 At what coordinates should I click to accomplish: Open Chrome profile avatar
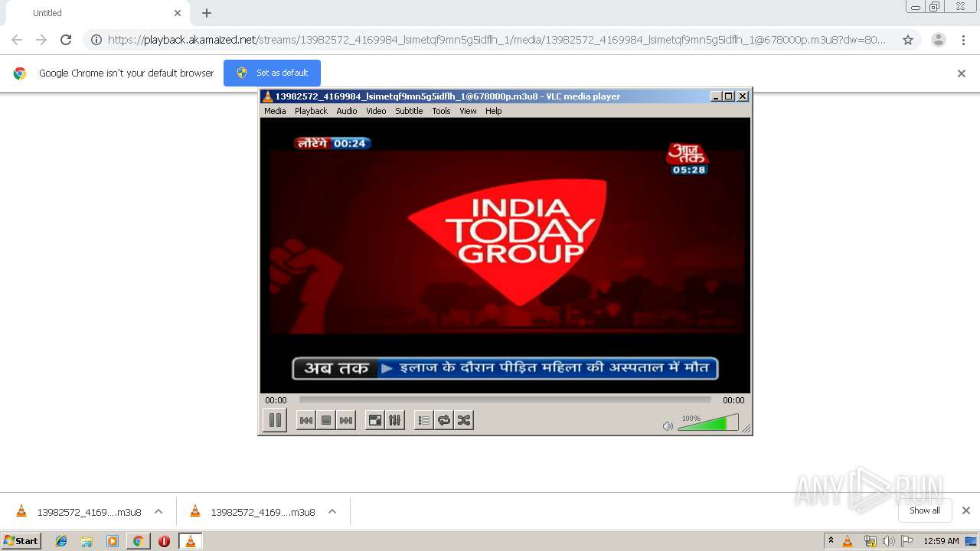(939, 40)
